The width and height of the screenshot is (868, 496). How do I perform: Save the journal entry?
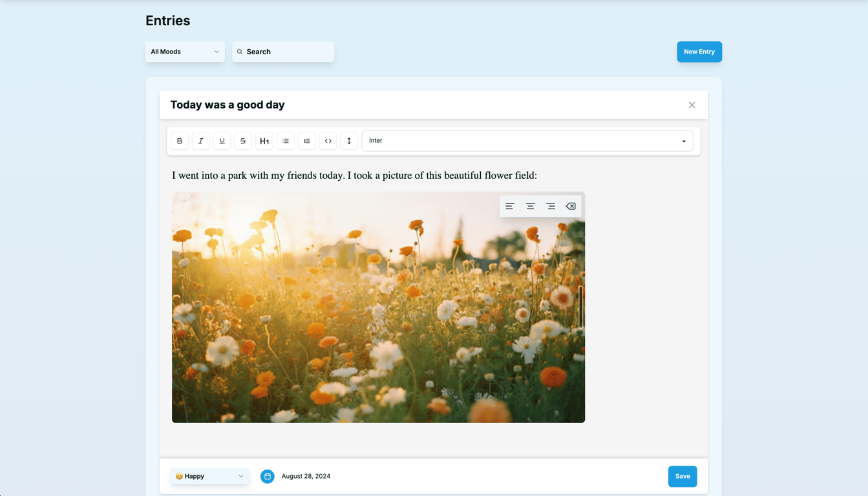[x=682, y=477]
